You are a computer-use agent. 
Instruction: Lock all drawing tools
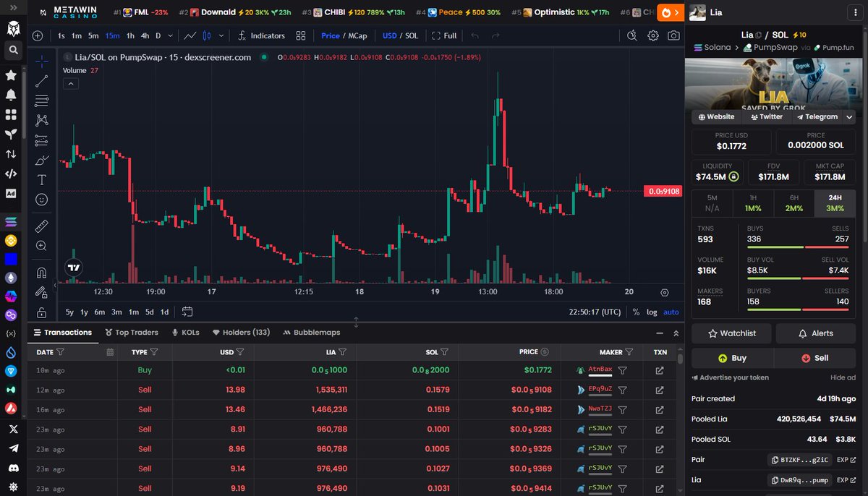pyautogui.click(x=42, y=312)
